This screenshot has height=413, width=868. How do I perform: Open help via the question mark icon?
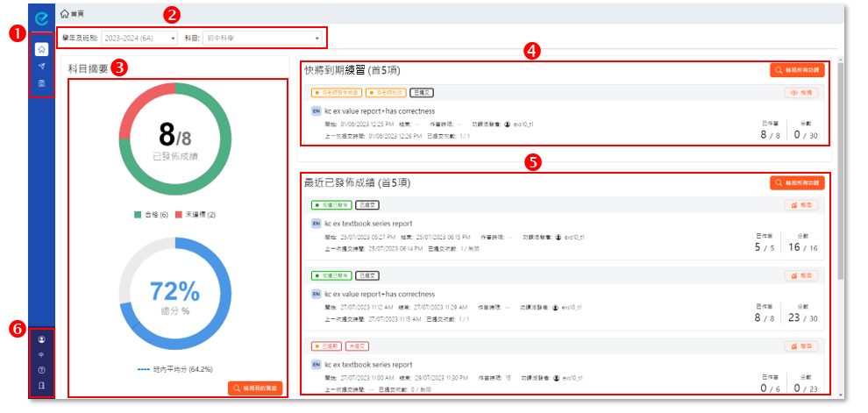tap(41, 370)
